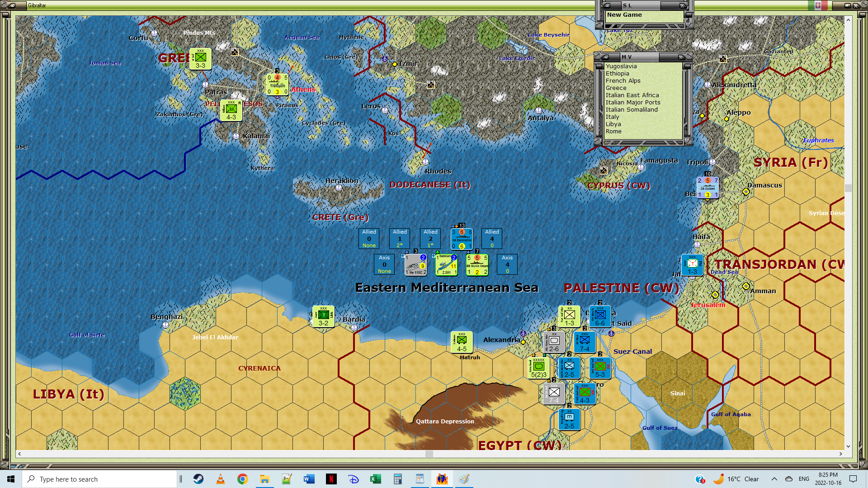Select the 3-2 armor unit near Bardia
The image size is (868, 488).
point(323,316)
